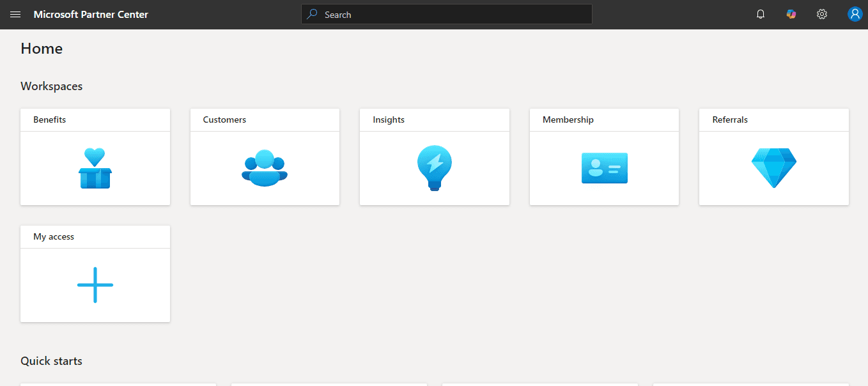This screenshot has width=868, height=386.
Task: Click the Customers people icon
Action: (x=265, y=168)
